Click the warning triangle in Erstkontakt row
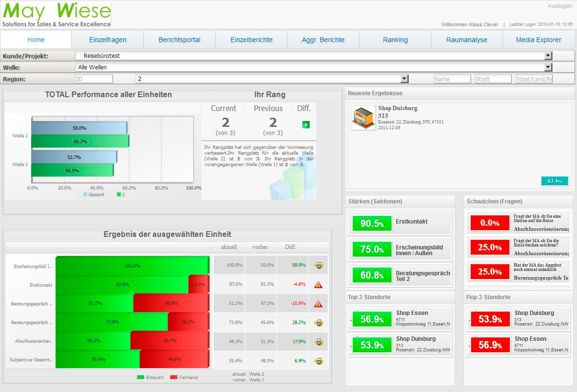The height and width of the screenshot is (392, 577). click(x=318, y=284)
